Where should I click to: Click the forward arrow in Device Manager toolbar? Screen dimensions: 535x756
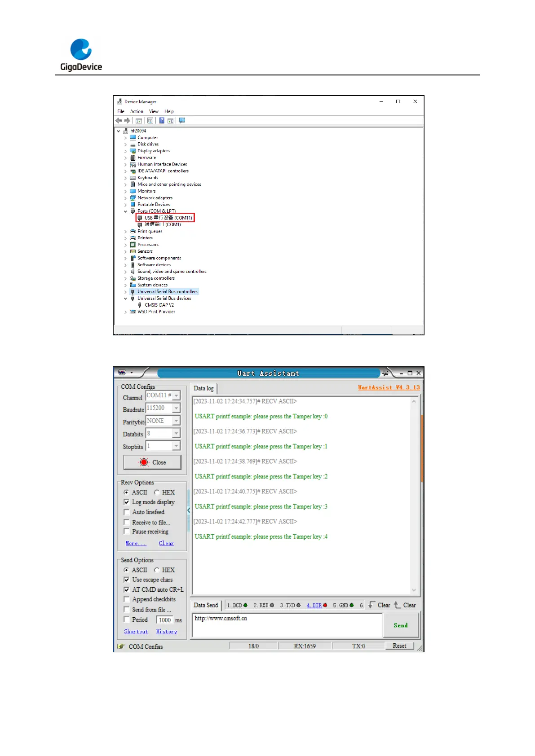point(127,121)
